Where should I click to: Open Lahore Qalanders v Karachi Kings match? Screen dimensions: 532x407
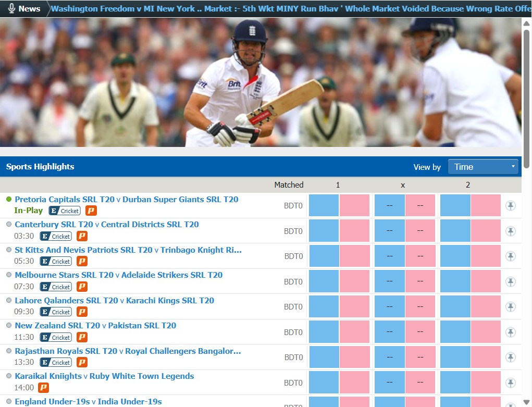(114, 301)
